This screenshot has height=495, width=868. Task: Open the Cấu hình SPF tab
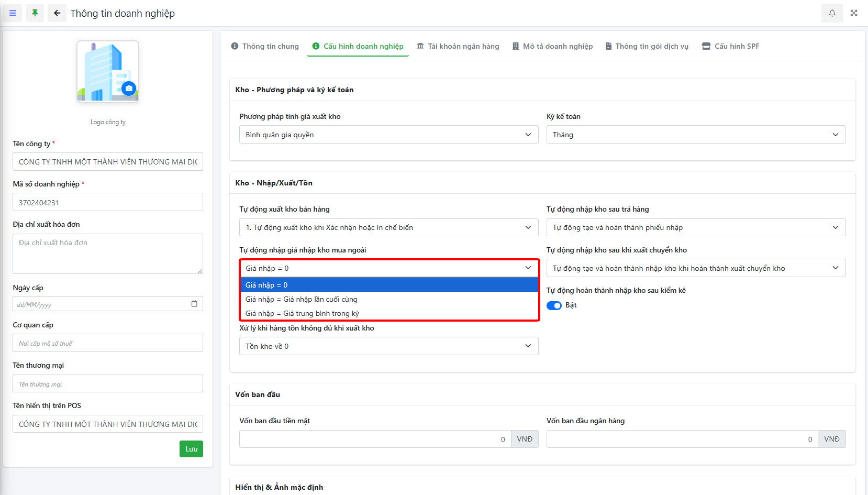point(730,46)
